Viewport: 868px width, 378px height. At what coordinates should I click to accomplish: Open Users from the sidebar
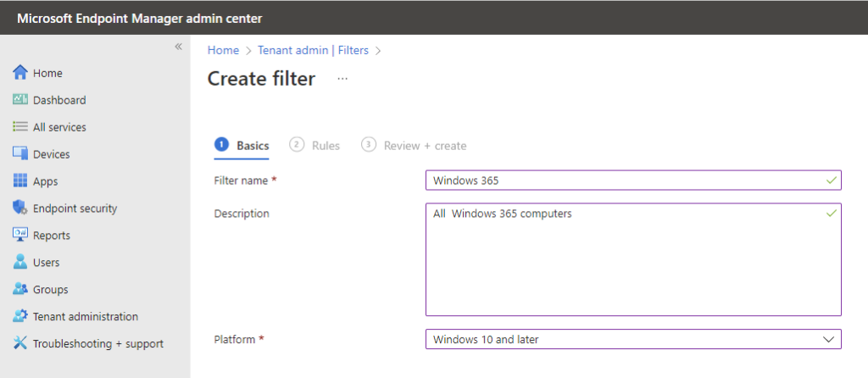(47, 263)
